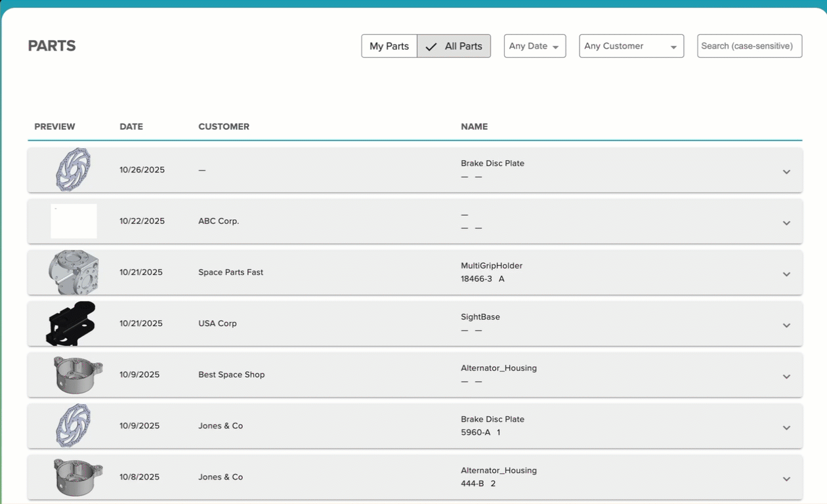Toggle the All Parts filter
The image size is (827, 504).
[454, 46]
